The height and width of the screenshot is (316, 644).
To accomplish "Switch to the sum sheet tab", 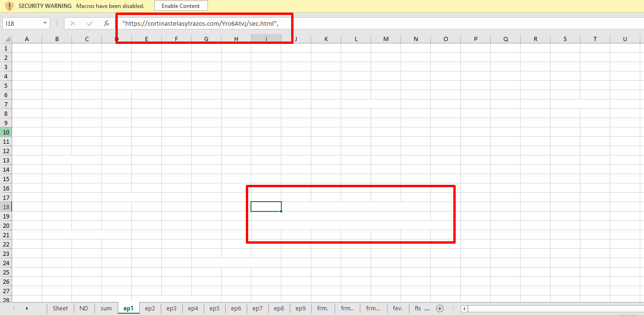I will tap(106, 309).
